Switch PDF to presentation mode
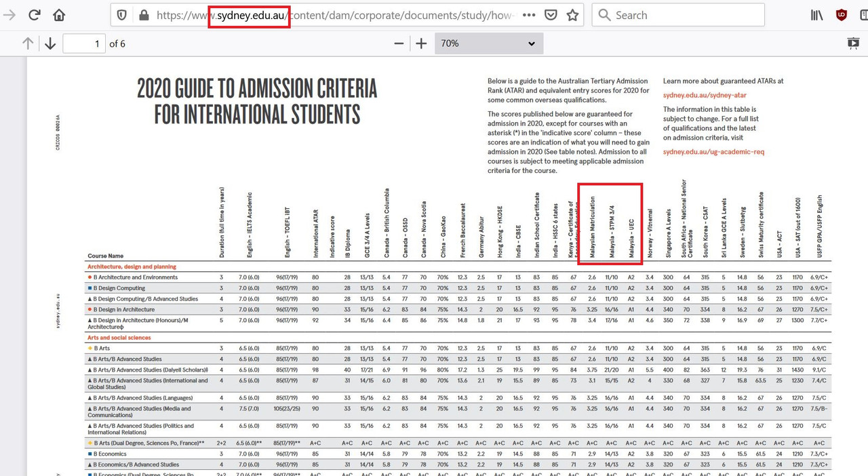868x476 pixels. tap(853, 43)
